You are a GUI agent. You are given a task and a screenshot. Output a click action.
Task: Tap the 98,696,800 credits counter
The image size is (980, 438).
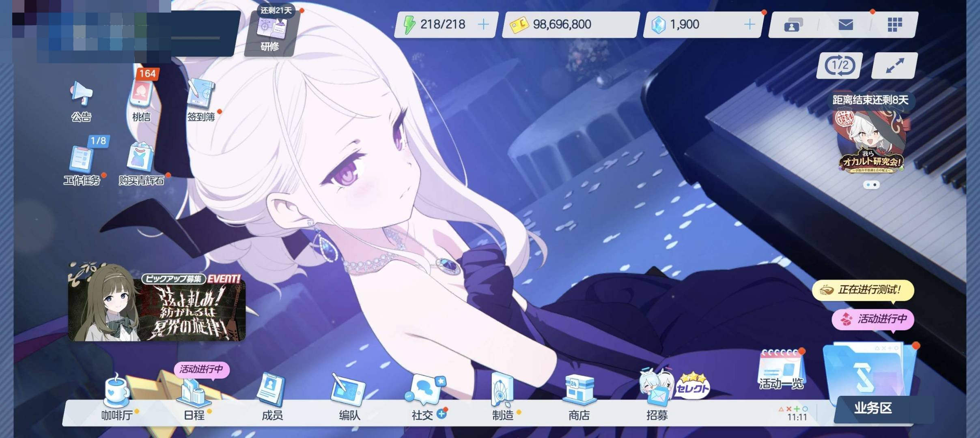click(570, 25)
